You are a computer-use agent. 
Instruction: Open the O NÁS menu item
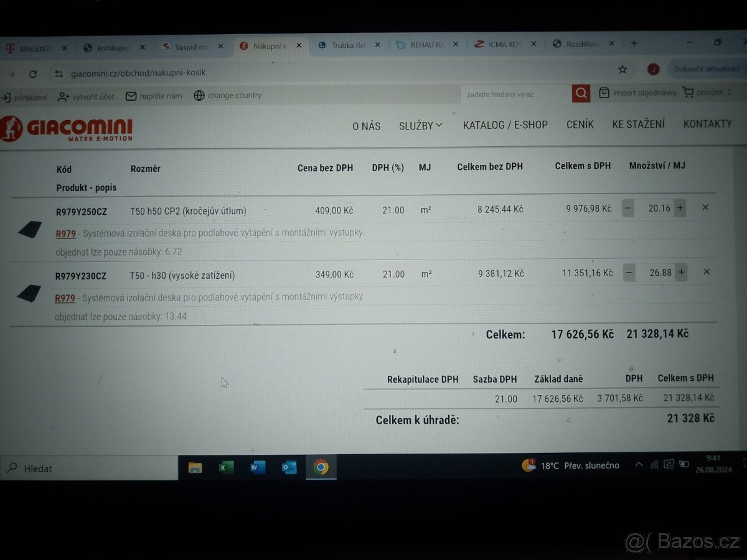point(366,126)
